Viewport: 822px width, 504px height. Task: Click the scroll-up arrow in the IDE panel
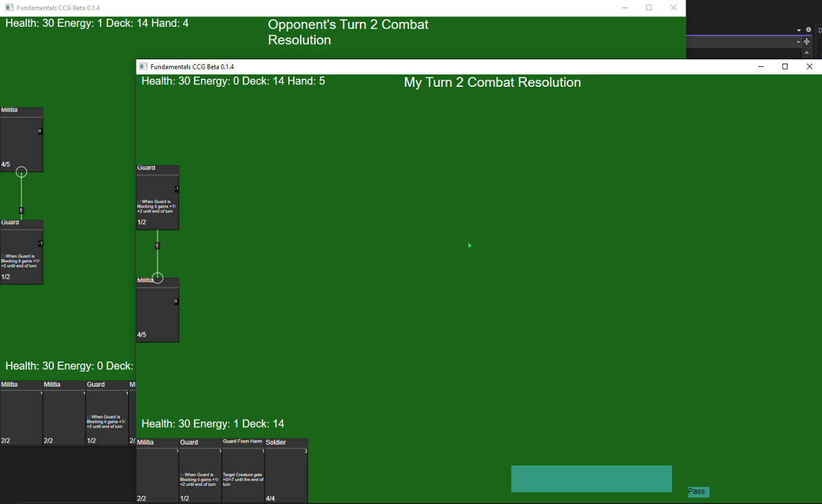pyautogui.click(x=807, y=52)
